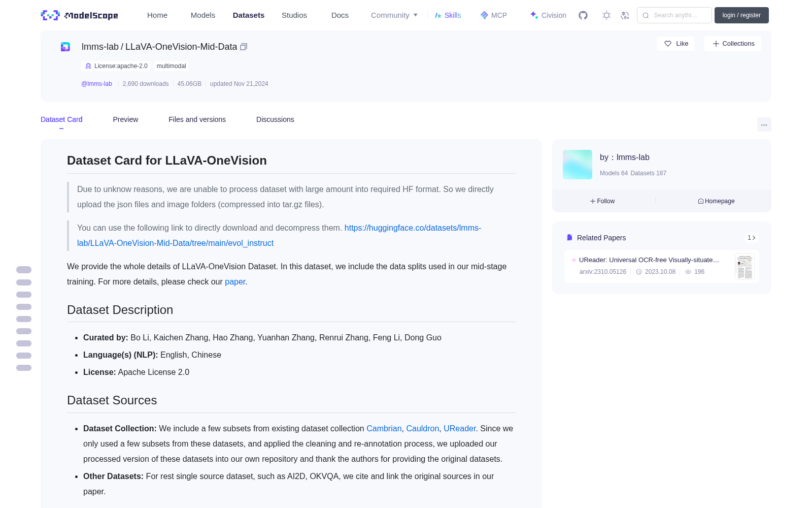
Task: Click the Skills sparkle icon
Action: coord(438,15)
